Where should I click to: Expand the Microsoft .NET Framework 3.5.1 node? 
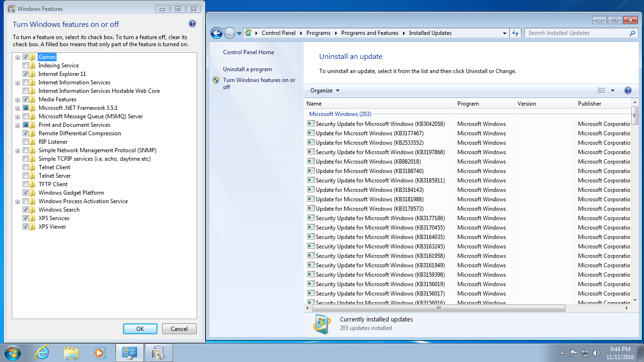18,108
